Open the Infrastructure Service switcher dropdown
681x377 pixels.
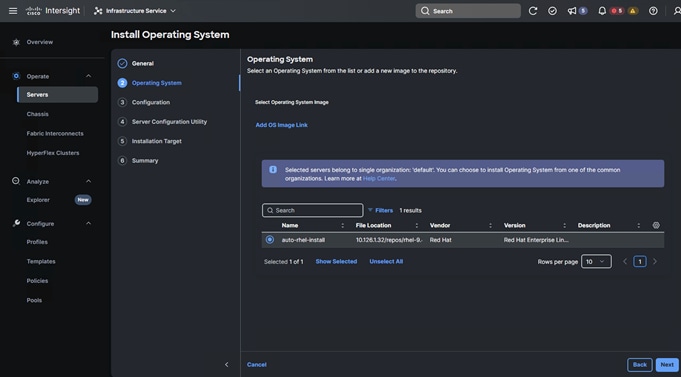click(135, 11)
